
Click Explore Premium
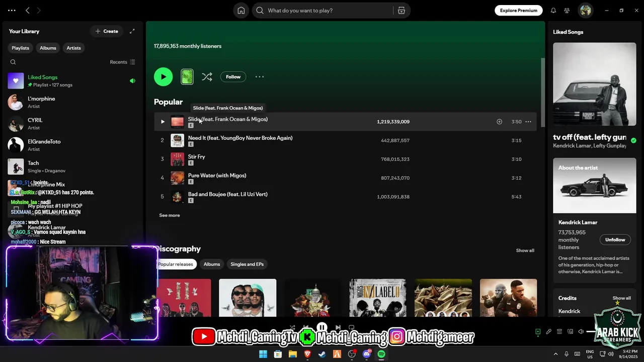(519, 11)
